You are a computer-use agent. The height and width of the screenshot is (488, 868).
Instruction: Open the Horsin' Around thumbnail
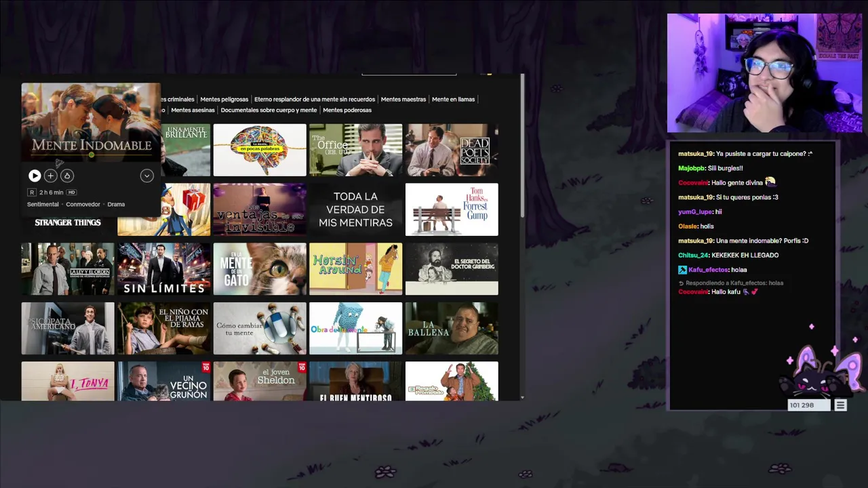(355, 269)
